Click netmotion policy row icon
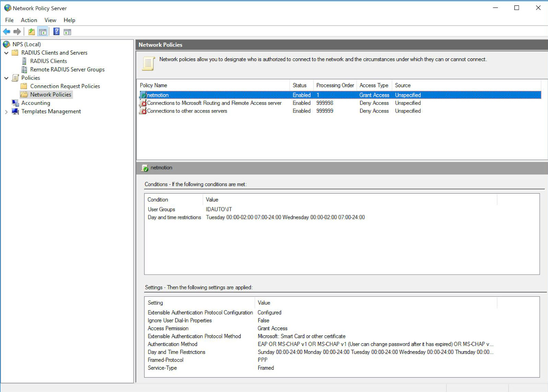548x392 pixels. 143,95
